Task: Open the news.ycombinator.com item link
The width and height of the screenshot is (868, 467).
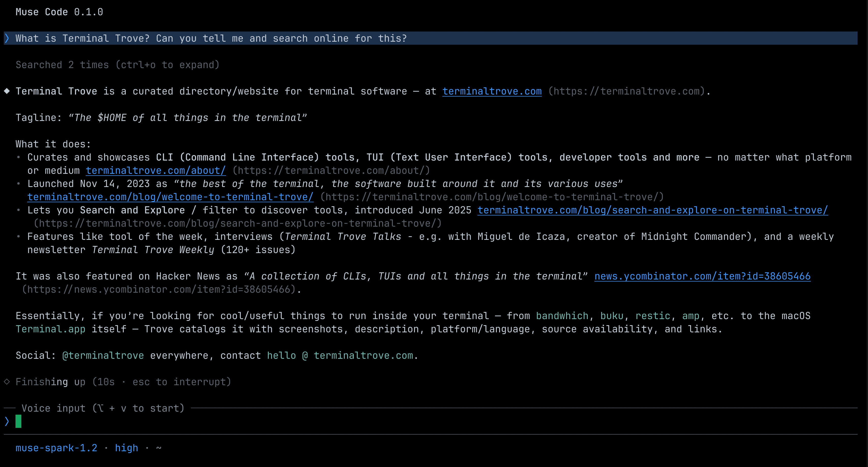Action: 702,276
